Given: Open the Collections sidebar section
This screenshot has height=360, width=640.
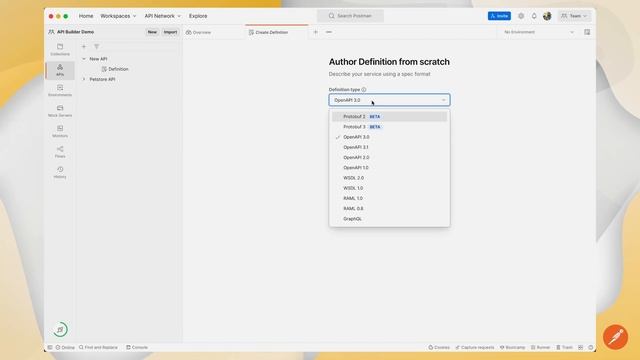Looking at the screenshot, I should click(x=60, y=50).
